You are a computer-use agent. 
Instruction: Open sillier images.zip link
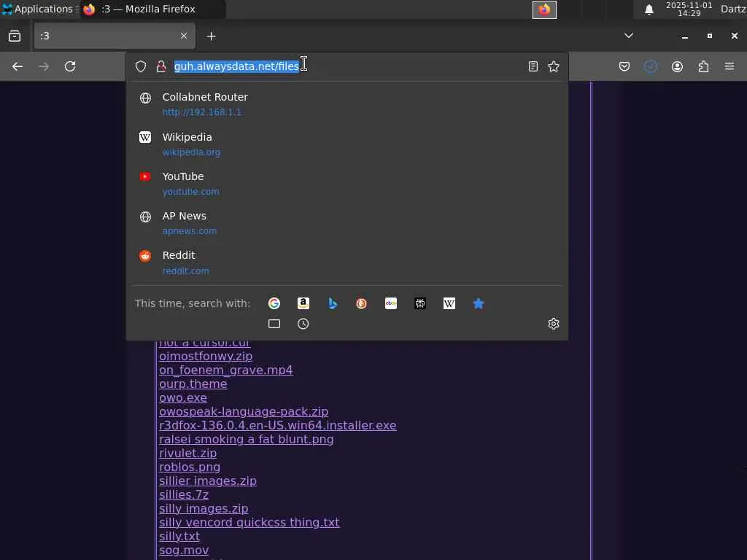tap(208, 481)
